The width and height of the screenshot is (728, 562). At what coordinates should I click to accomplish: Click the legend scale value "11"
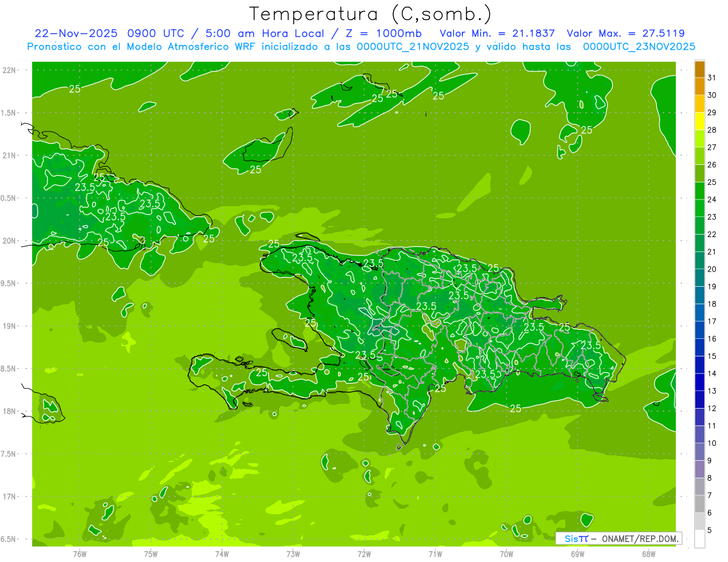click(x=712, y=426)
